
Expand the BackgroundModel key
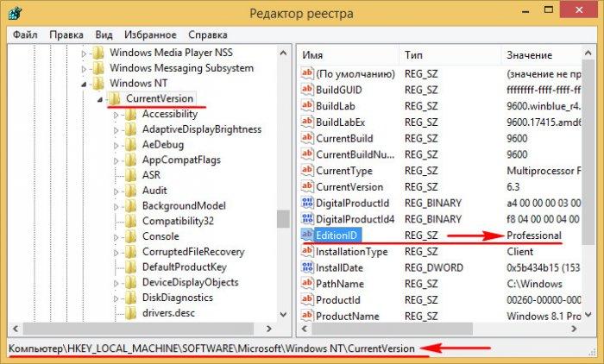pos(116,207)
